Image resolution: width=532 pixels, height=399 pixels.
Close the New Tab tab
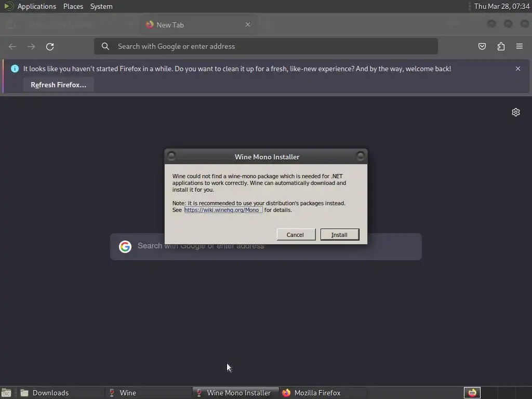click(248, 24)
